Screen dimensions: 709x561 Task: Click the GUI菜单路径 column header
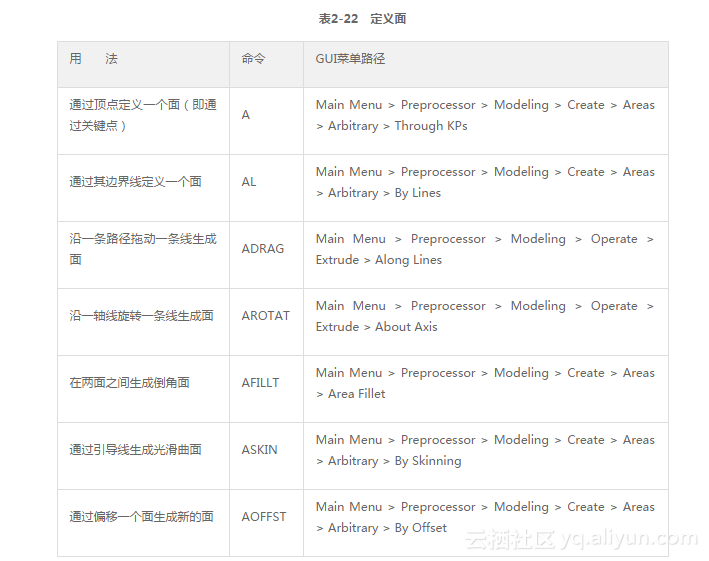350,59
